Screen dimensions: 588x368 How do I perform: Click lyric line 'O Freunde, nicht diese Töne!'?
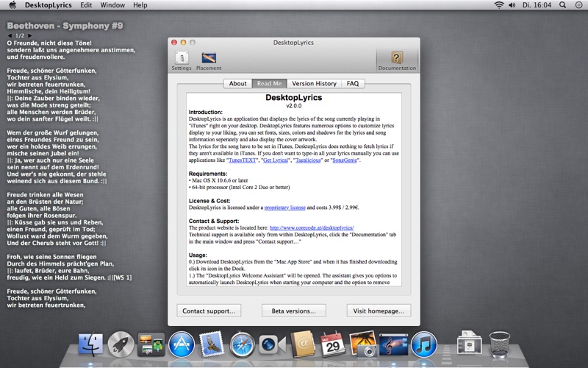(x=49, y=43)
